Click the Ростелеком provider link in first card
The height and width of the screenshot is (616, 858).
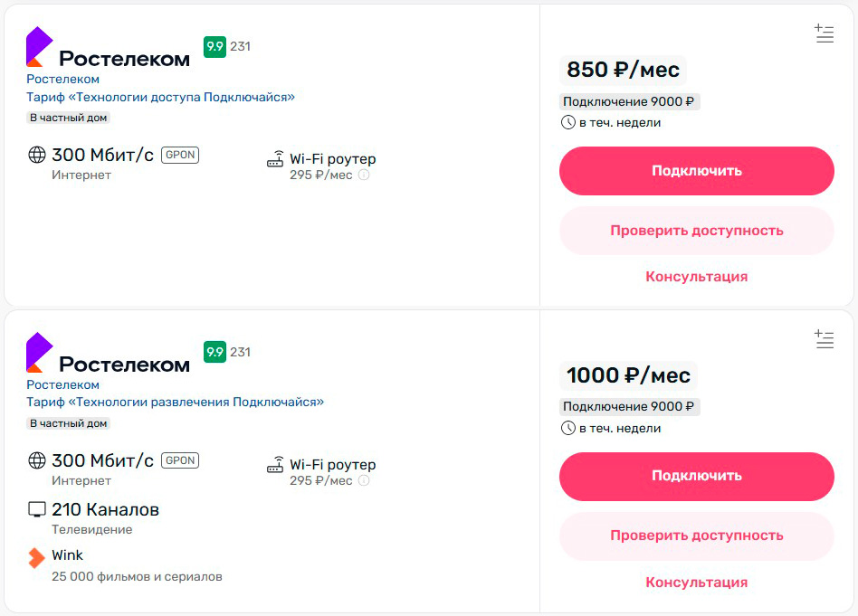(62, 80)
